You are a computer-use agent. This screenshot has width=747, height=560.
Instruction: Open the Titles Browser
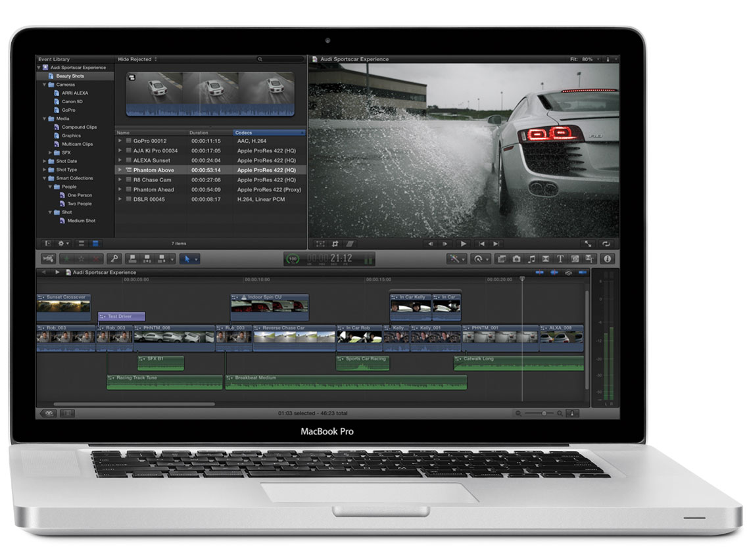point(560,258)
